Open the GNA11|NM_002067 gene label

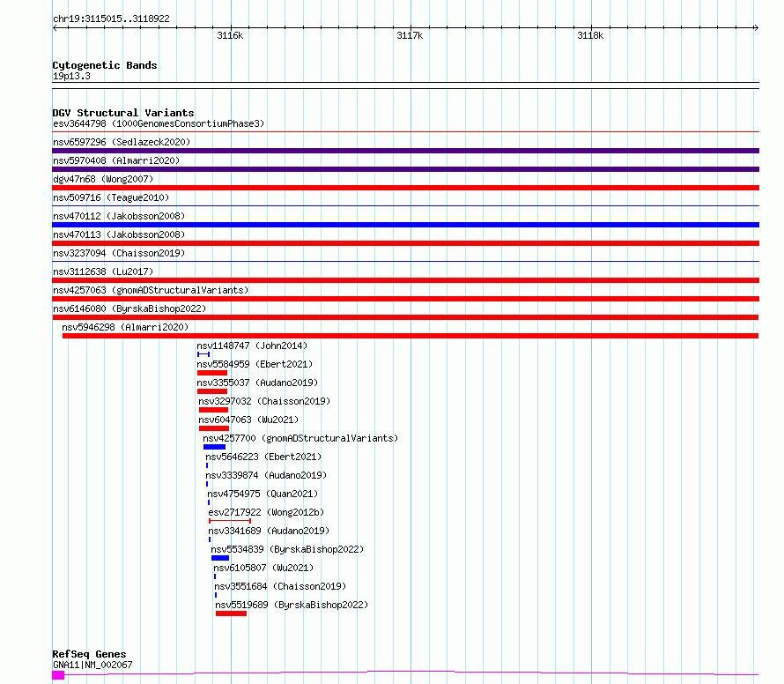tap(92, 665)
